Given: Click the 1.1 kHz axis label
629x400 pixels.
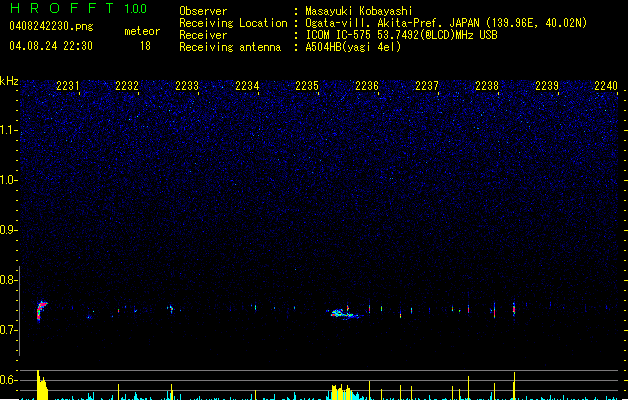Looking at the screenshot, I should pyautogui.click(x=8, y=130).
